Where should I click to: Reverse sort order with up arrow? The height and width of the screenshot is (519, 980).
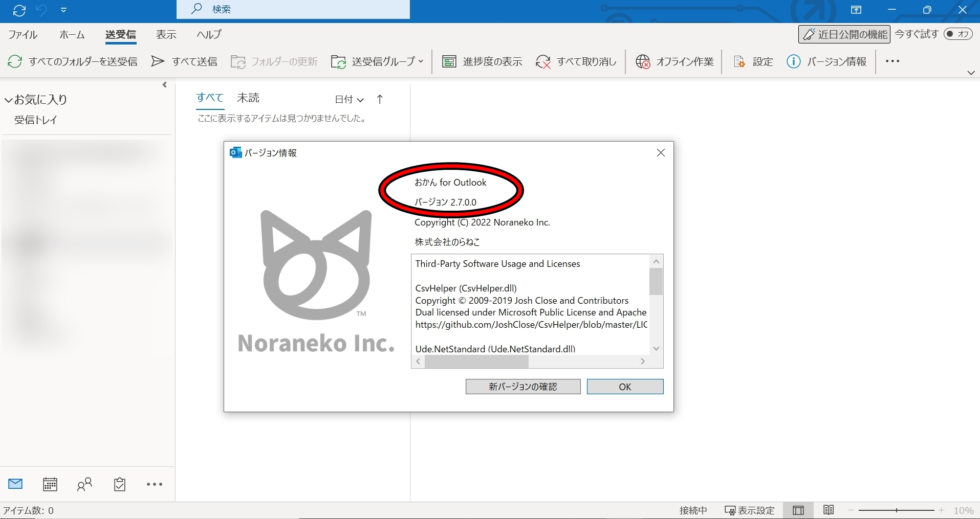[x=380, y=100]
